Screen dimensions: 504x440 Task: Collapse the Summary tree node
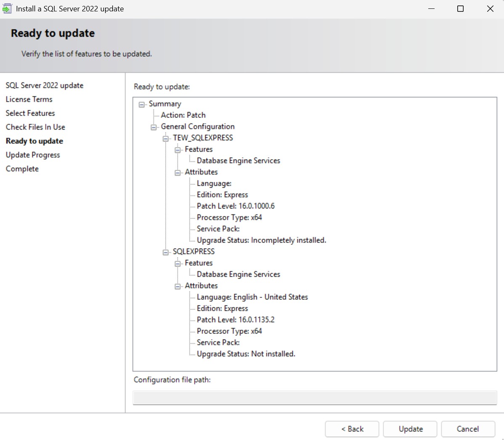click(141, 104)
